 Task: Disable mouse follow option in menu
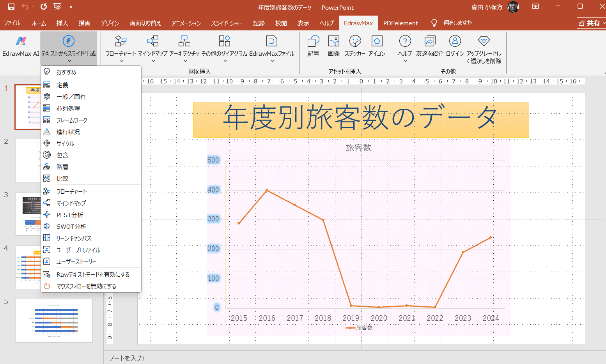(x=86, y=286)
